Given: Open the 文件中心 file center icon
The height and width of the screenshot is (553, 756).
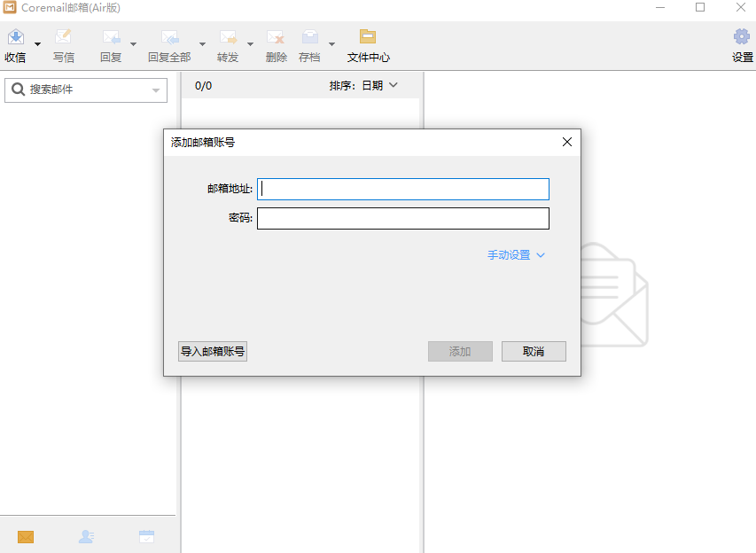Looking at the screenshot, I should 368,39.
